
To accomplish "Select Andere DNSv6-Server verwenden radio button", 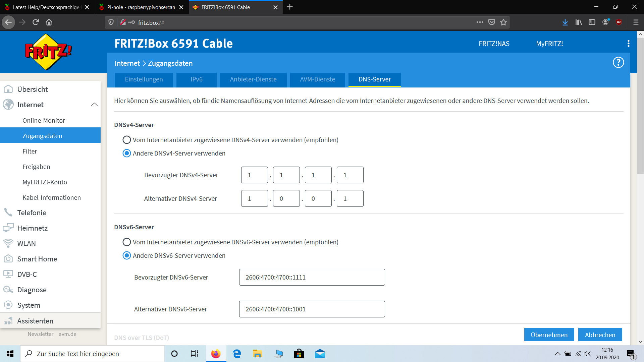I will tap(126, 255).
